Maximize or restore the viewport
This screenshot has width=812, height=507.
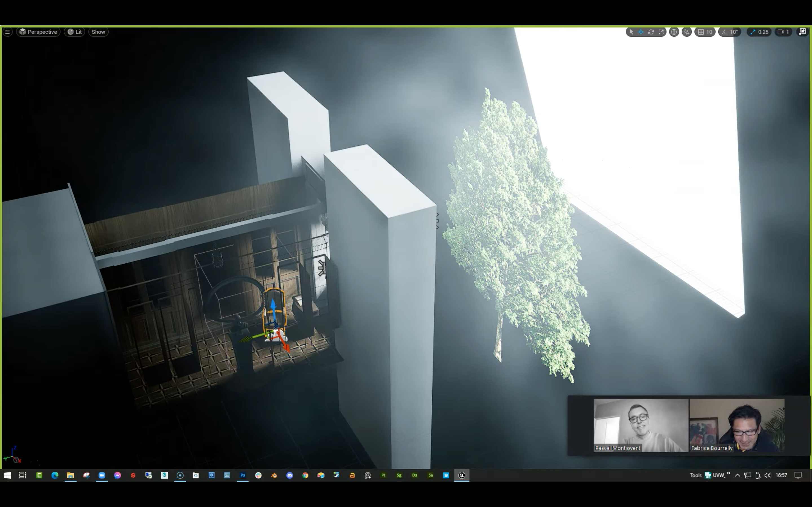coord(802,32)
